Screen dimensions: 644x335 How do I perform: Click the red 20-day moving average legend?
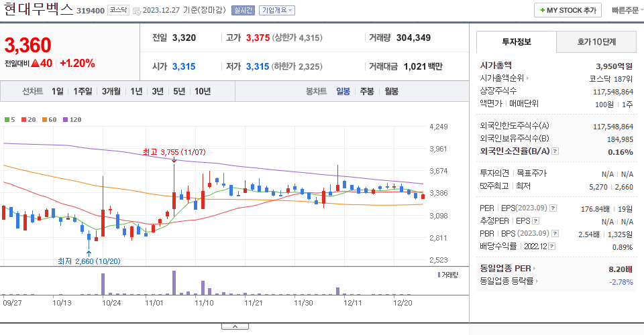pyautogui.click(x=29, y=120)
